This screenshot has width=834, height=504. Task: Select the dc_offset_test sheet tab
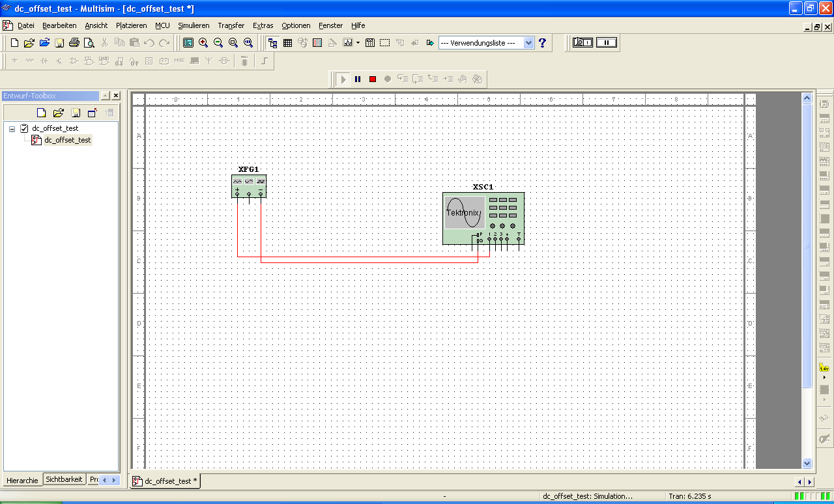[x=165, y=481]
